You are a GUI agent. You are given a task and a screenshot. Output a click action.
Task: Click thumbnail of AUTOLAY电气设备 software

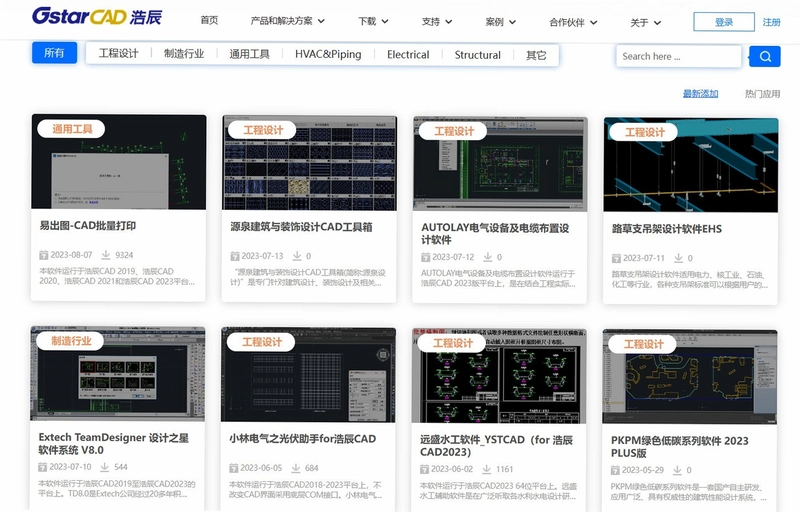point(500,164)
